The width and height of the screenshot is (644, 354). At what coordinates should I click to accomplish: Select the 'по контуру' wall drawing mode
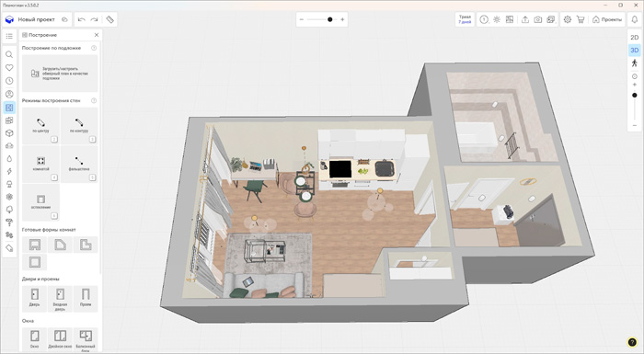[79, 126]
